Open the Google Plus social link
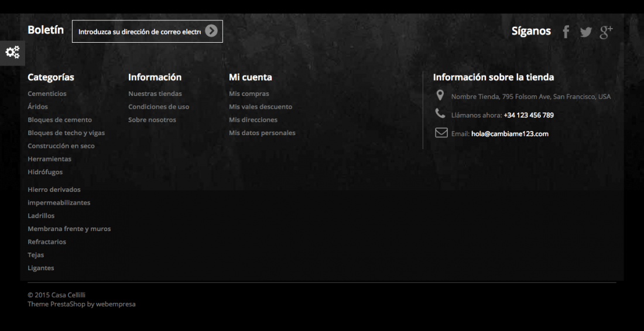 tap(606, 32)
